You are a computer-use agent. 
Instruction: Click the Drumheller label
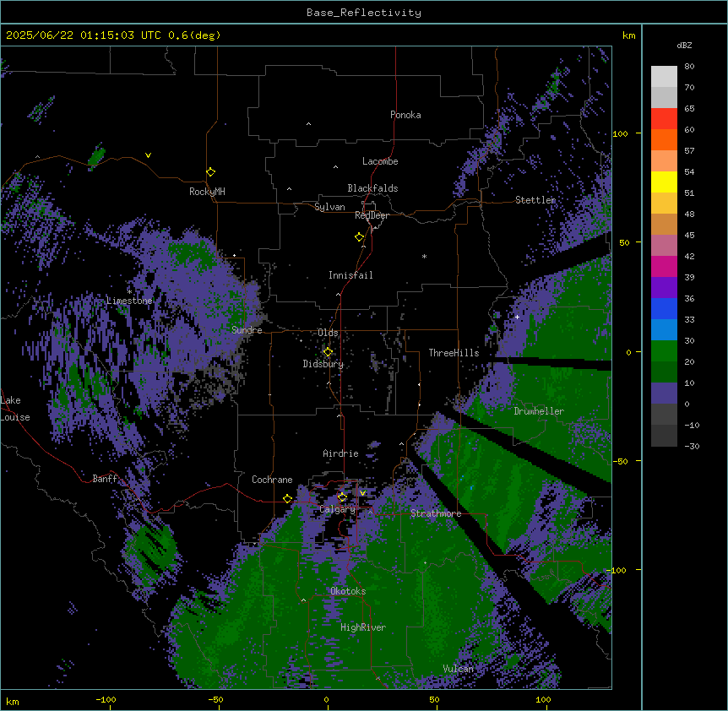(539, 412)
